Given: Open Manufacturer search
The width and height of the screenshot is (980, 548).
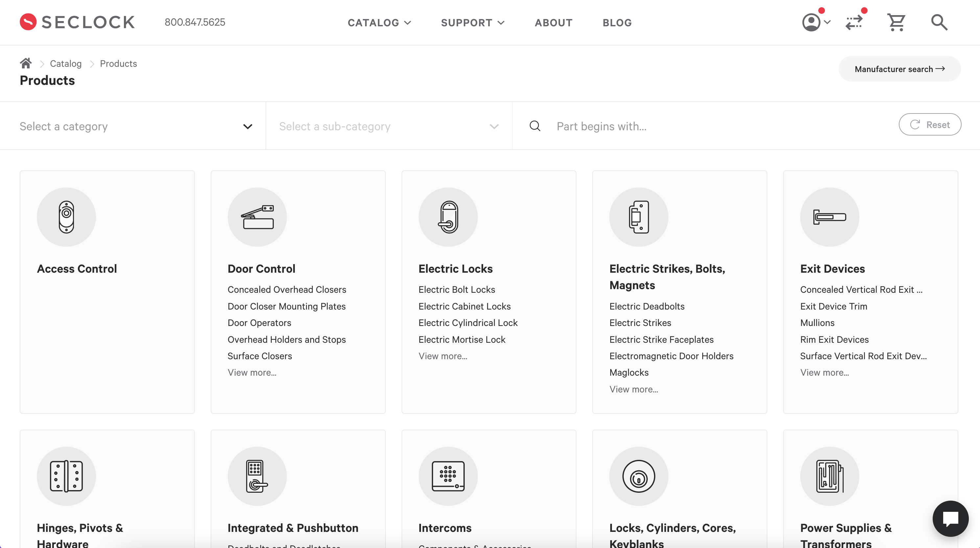Looking at the screenshot, I should [899, 69].
